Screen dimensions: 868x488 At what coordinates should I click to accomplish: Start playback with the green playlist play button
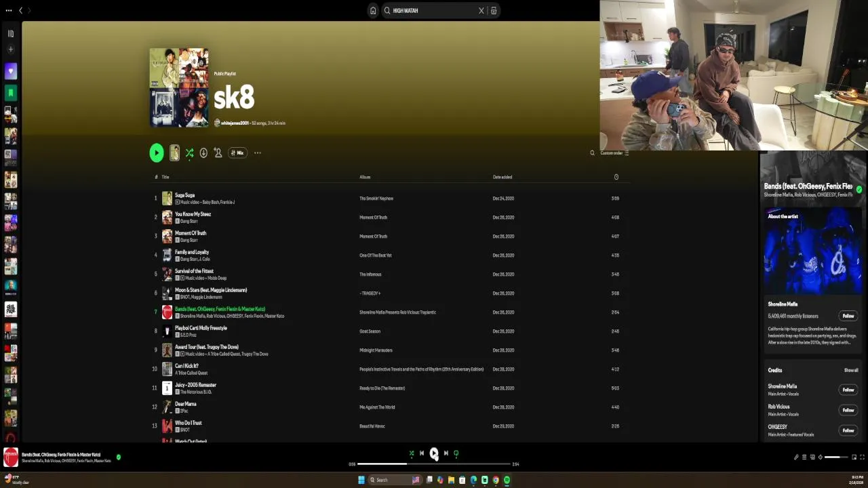[x=157, y=152]
